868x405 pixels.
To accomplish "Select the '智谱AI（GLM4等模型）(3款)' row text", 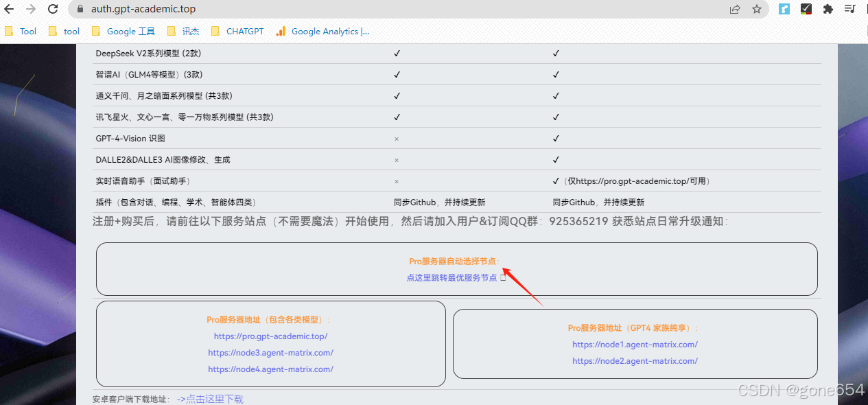I will point(149,75).
